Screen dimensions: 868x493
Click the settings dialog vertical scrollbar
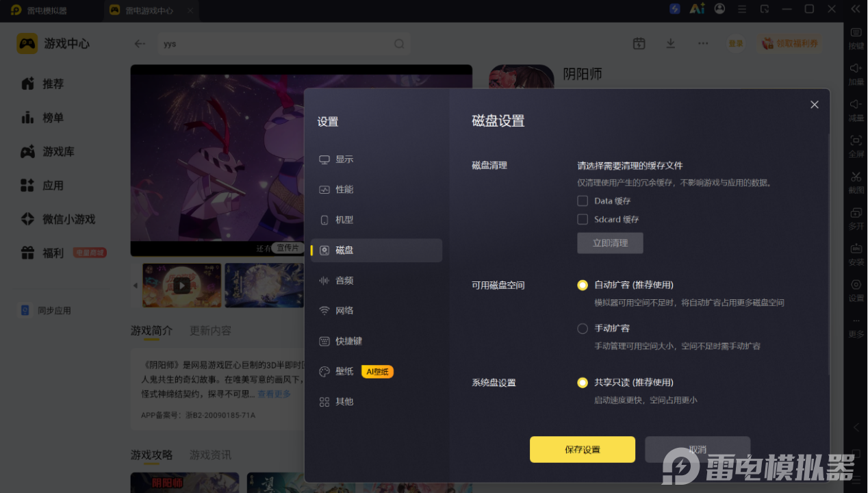[829, 253]
